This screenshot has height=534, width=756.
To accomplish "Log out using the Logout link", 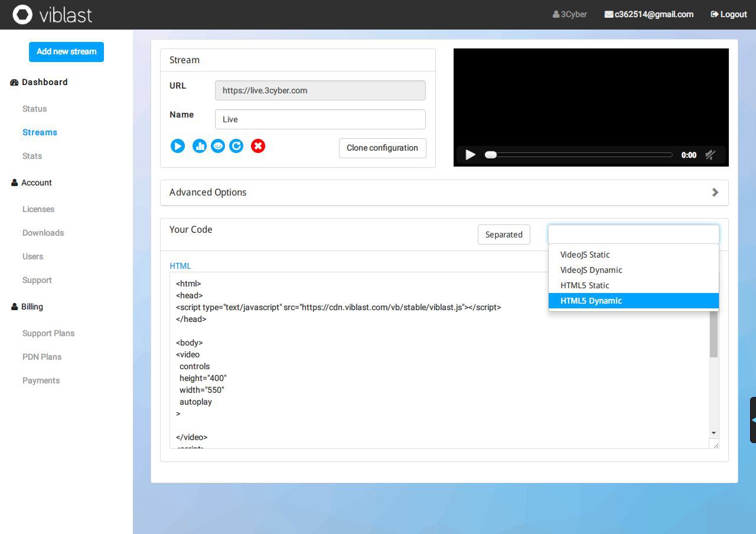I will coord(728,14).
